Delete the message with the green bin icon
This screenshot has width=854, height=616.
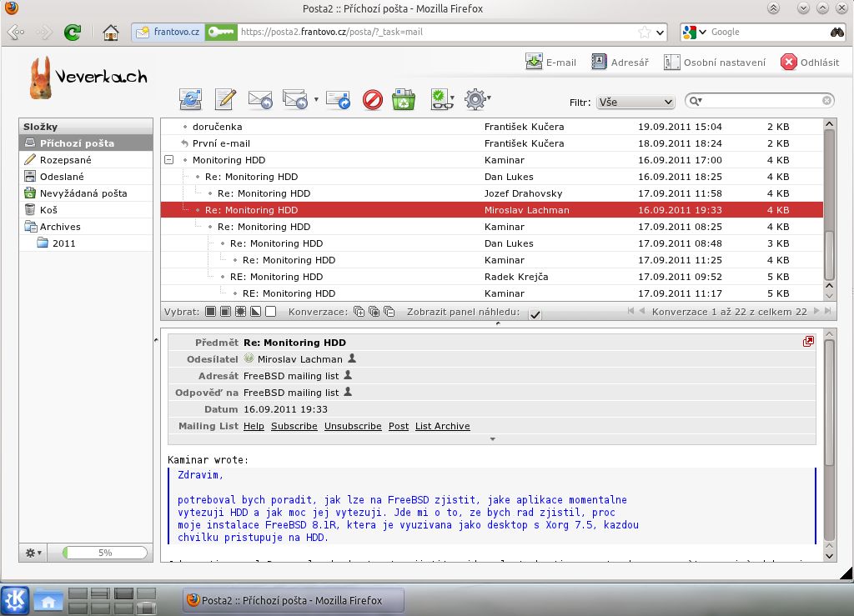404,100
